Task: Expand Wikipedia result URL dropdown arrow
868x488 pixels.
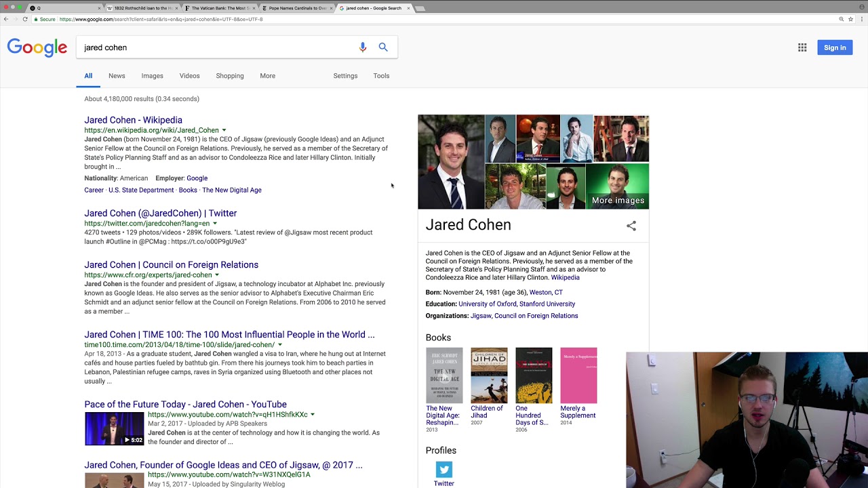Action: [x=224, y=130]
